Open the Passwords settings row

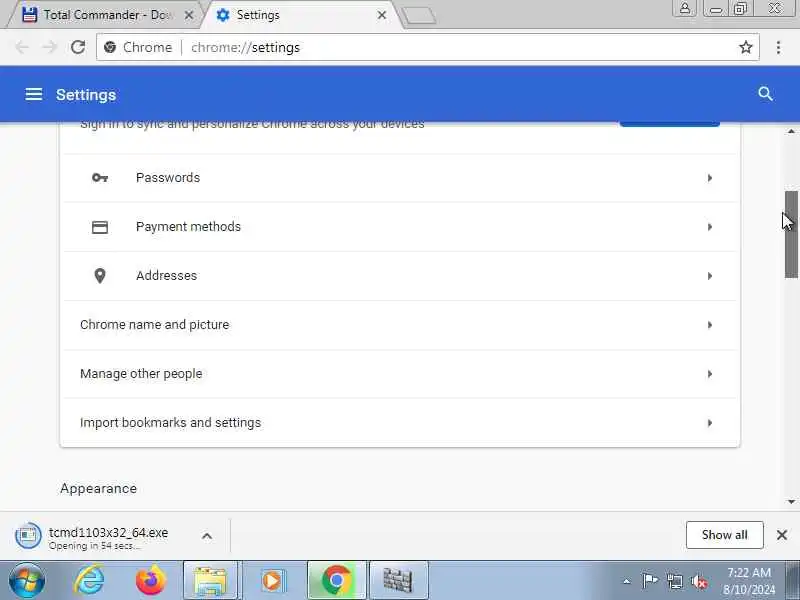[x=400, y=178]
